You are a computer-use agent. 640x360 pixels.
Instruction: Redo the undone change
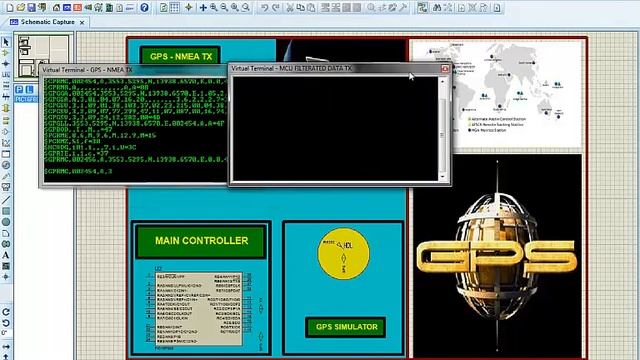point(276,7)
